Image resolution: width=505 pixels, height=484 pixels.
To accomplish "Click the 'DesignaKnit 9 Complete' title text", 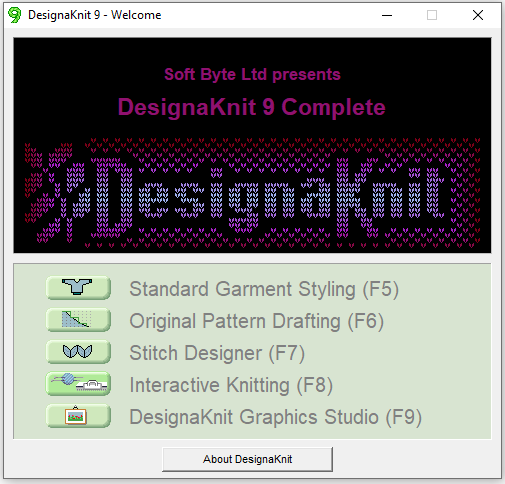I will pos(252,107).
